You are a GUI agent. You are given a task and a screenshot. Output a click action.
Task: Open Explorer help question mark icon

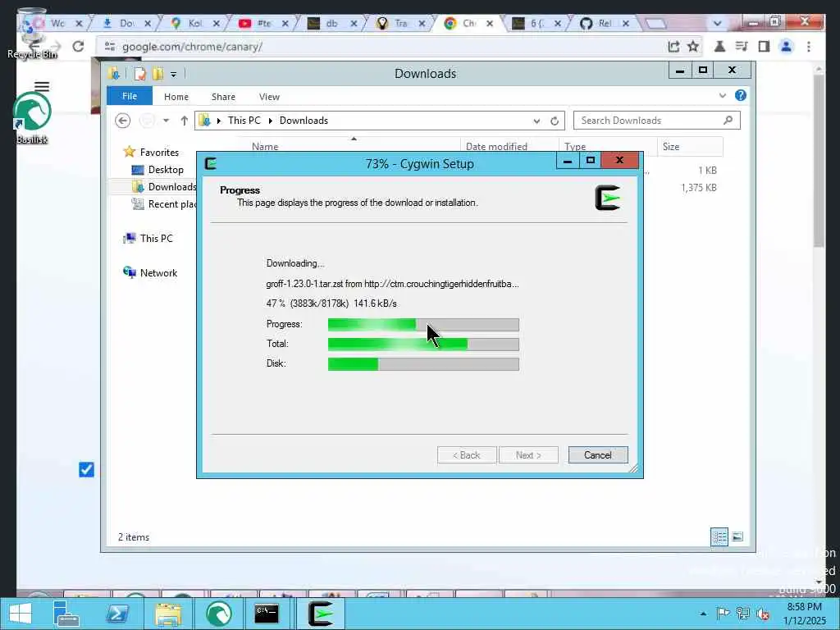pos(741,95)
